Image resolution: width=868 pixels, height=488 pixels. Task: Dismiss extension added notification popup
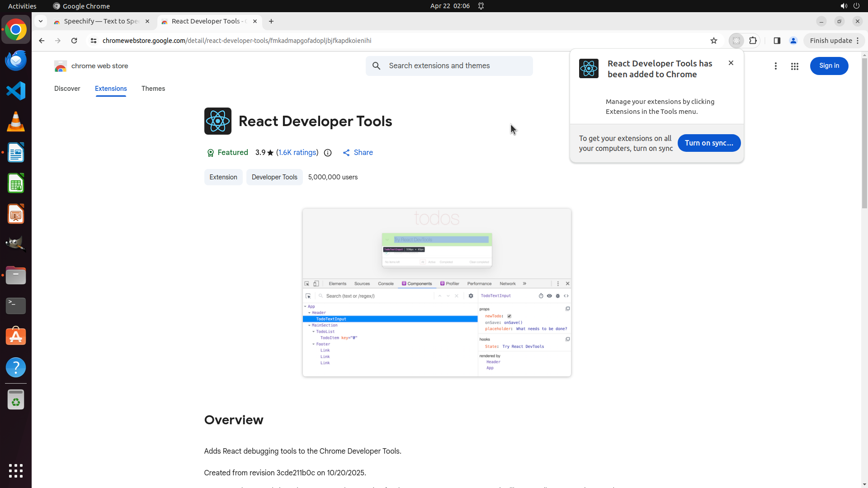[731, 63]
